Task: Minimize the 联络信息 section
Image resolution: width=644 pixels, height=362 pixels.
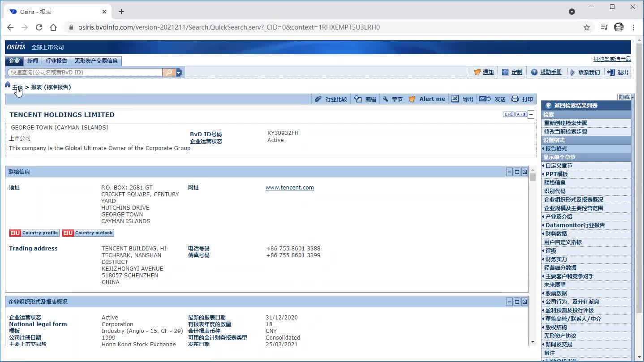Action: [509, 172]
